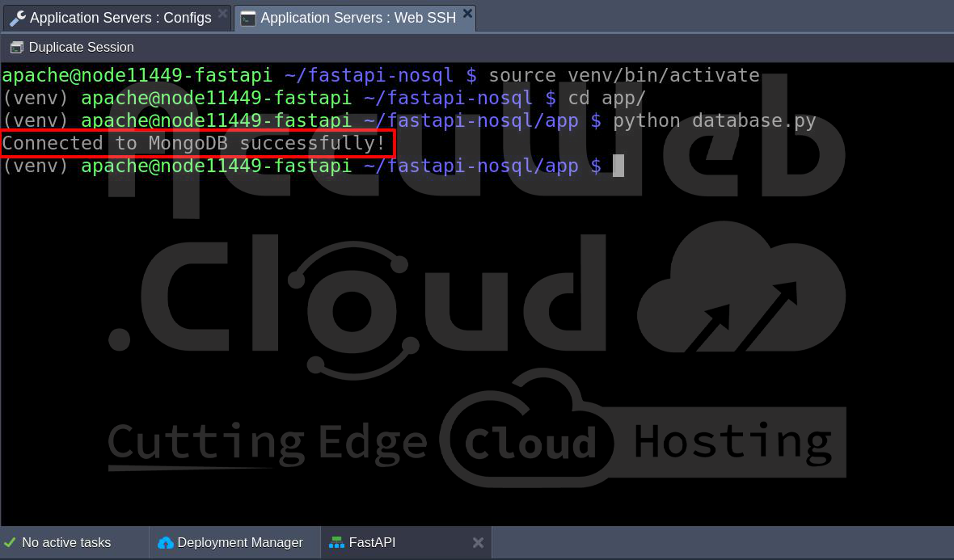Select the Application Servers : Web SSH tab

(x=357, y=18)
